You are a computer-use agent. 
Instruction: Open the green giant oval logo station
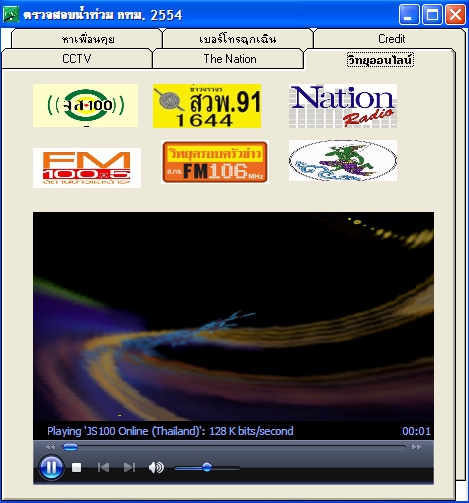click(x=343, y=161)
